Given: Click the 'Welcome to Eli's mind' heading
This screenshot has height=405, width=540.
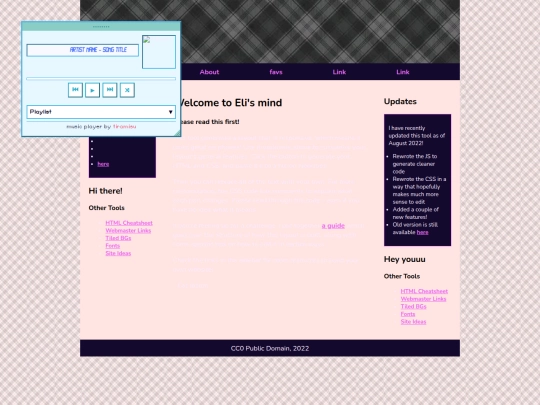Looking at the screenshot, I should tap(231, 103).
